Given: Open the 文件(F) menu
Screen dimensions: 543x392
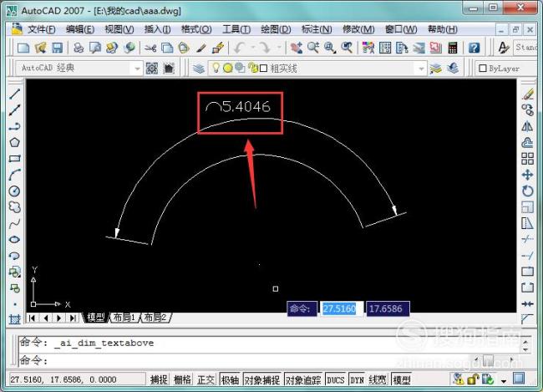Looking at the screenshot, I should (x=41, y=29).
